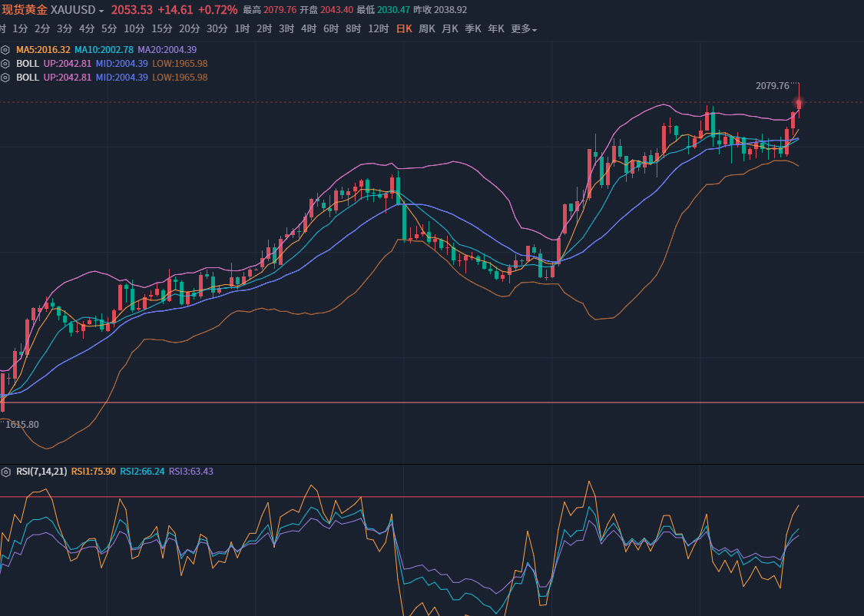864x616 pixels.
Task: Switch to the 1分 timeframe
Action: 20,28
